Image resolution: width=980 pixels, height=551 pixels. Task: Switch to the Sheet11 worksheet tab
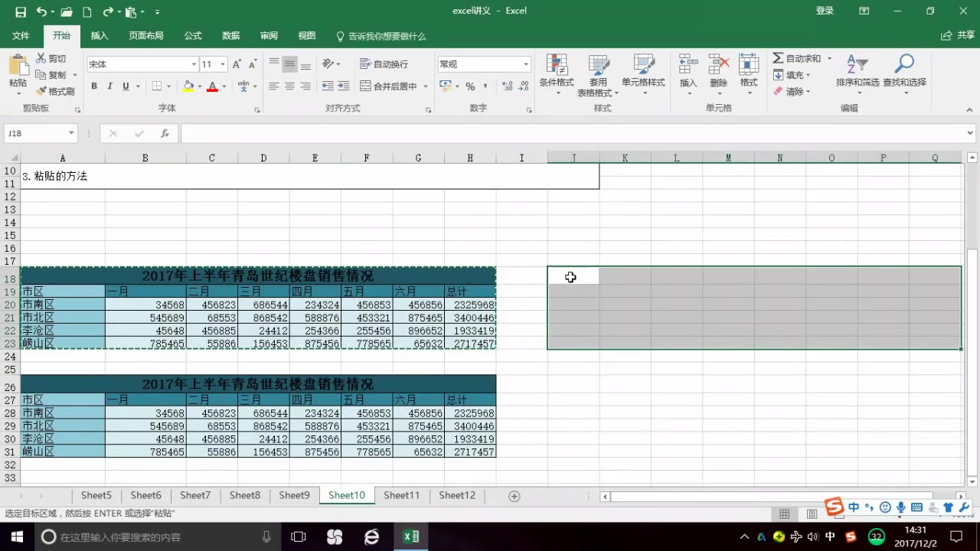pos(401,495)
